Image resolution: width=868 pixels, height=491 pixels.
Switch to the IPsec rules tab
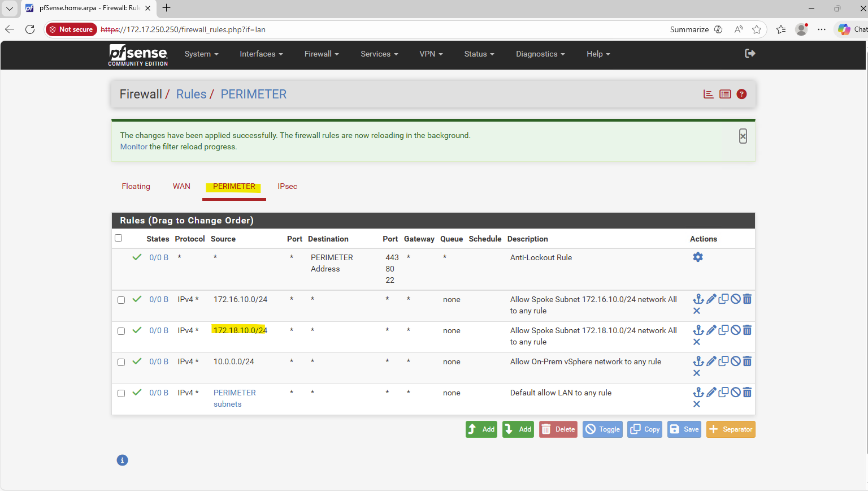point(287,187)
